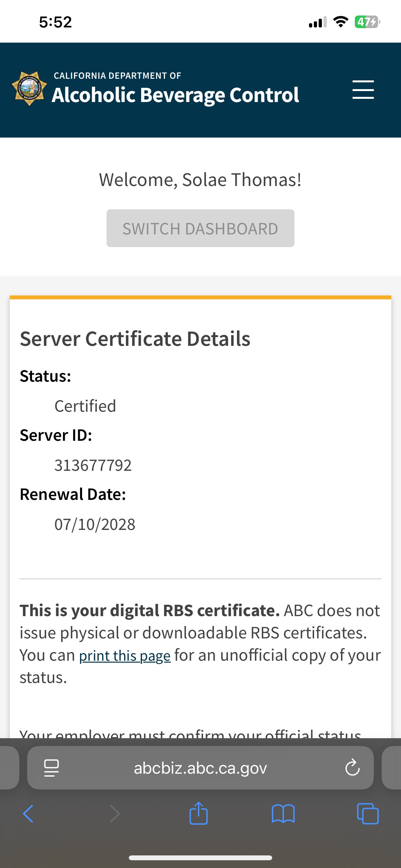
Task: Tap the Safari forward arrow
Action: click(x=115, y=814)
